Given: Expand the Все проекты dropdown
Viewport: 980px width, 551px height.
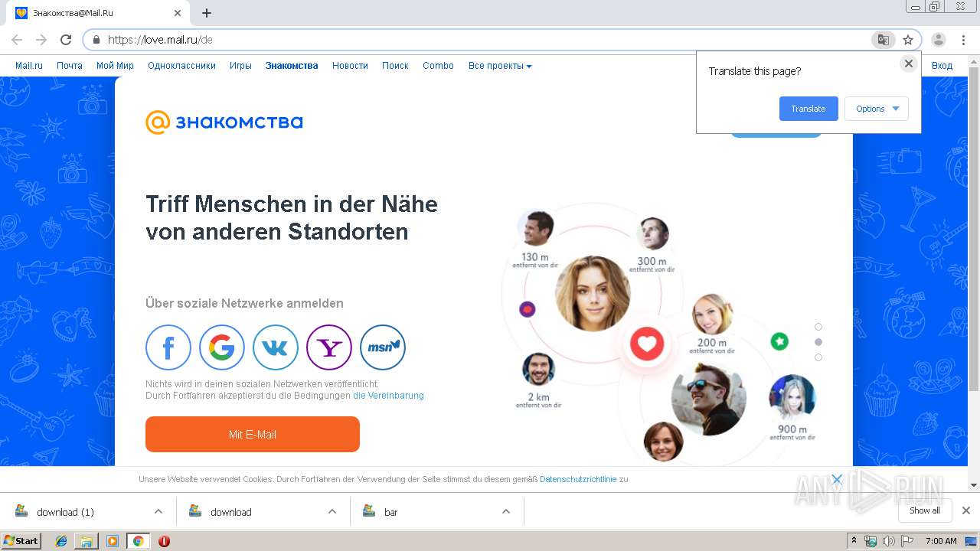Looking at the screenshot, I should pos(500,66).
